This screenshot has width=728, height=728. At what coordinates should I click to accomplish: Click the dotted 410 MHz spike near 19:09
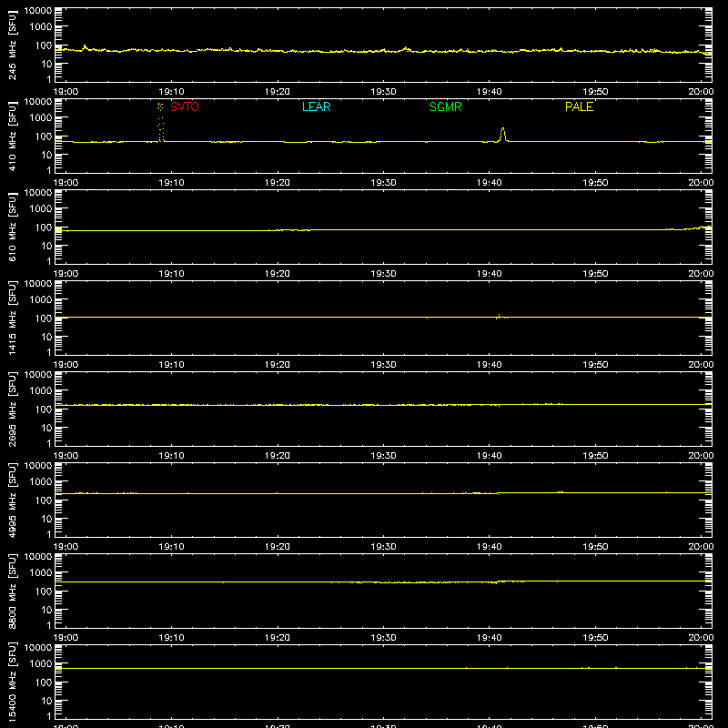161,123
